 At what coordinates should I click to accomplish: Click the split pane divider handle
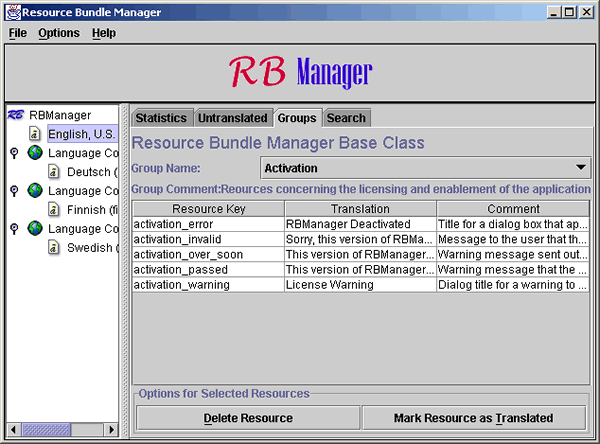coord(124,271)
